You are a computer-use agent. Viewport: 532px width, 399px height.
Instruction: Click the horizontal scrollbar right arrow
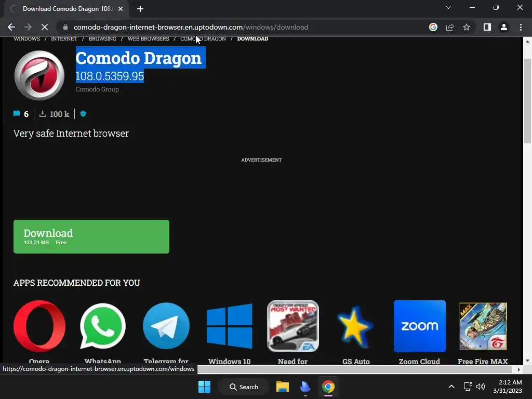point(519,369)
